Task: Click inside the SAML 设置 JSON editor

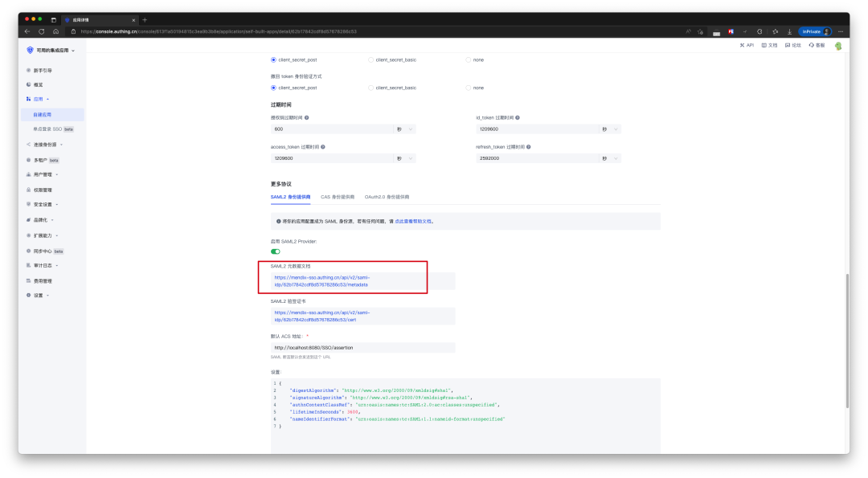Action: (x=465, y=415)
